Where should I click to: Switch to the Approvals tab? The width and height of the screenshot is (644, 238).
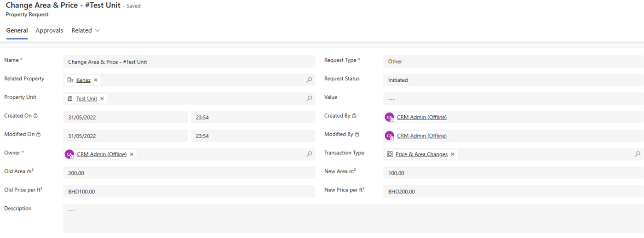49,30
